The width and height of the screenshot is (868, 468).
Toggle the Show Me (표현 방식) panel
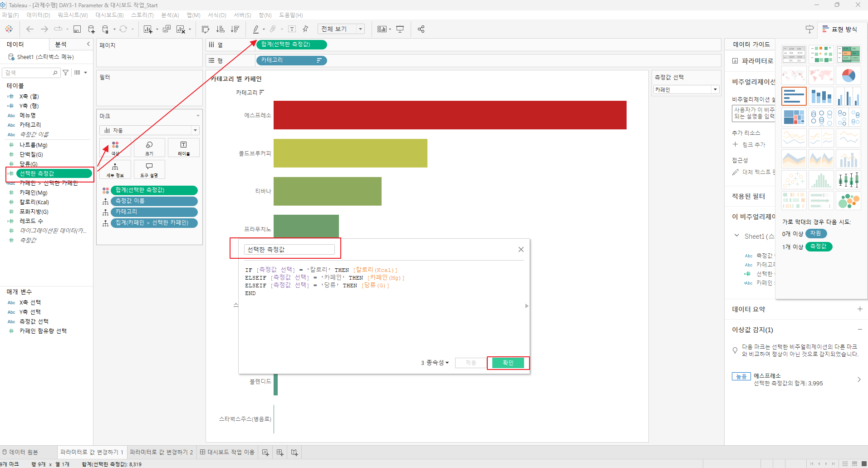[839, 29]
